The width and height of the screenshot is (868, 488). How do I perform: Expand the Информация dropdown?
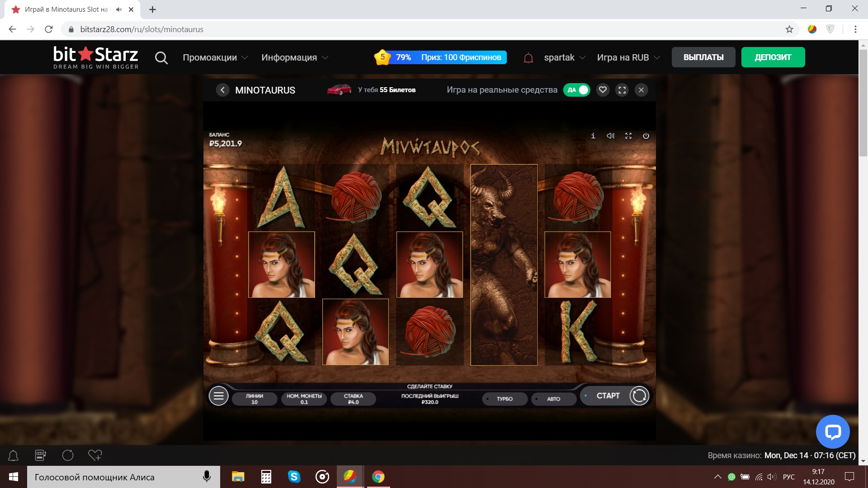pyautogui.click(x=295, y=58)
